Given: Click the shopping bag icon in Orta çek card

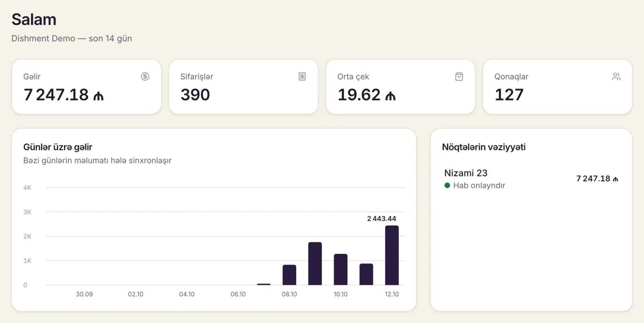Looking at the screenshot, I should 459,76.
